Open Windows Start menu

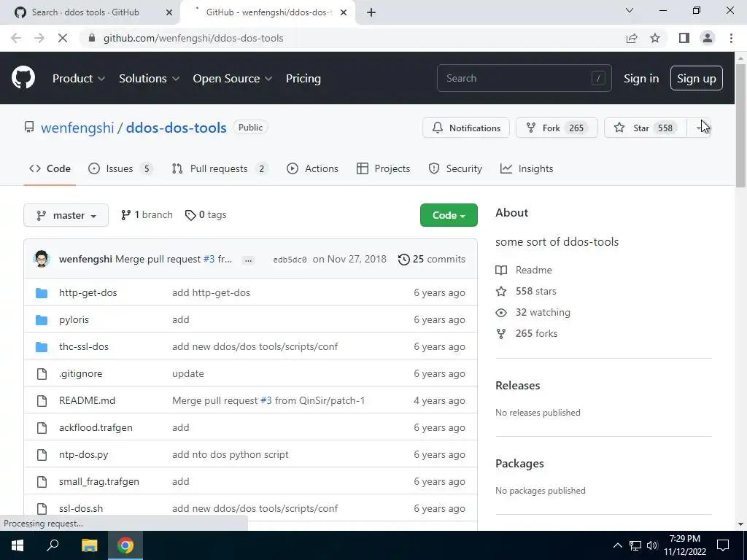(x=18, y=545)
